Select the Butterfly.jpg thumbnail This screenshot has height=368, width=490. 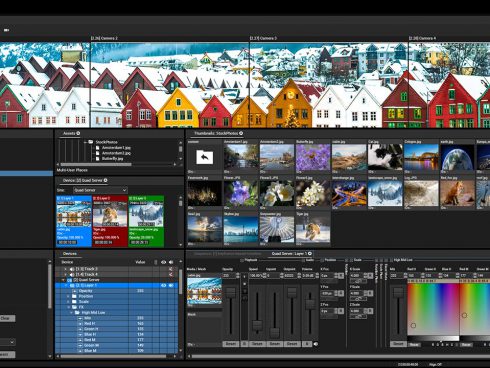[313, 157]
